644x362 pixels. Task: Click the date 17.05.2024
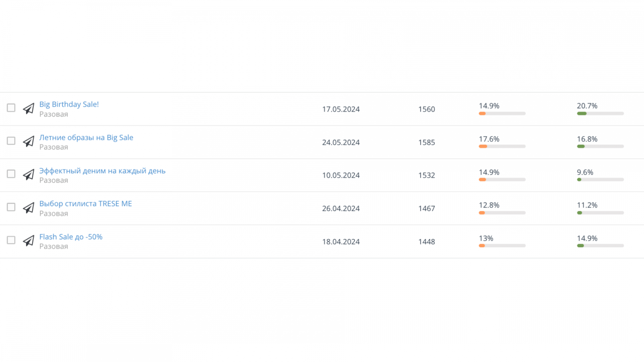point(341,109)
